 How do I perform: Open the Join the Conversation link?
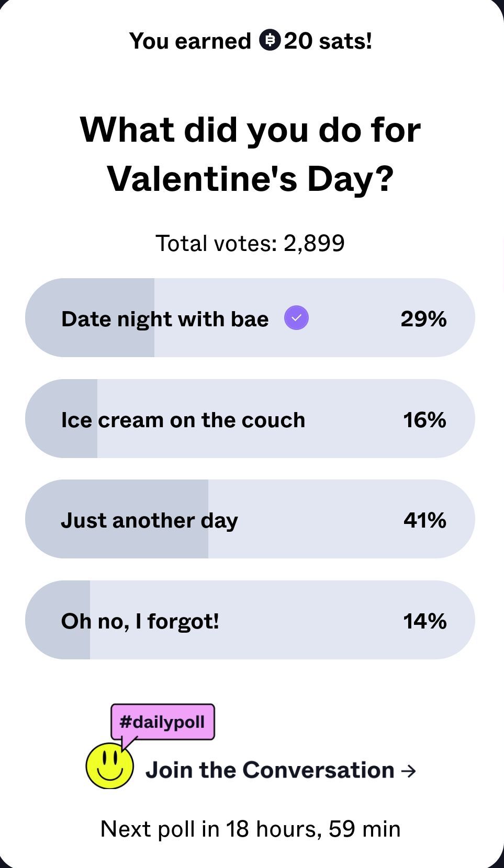click(270, 770)
